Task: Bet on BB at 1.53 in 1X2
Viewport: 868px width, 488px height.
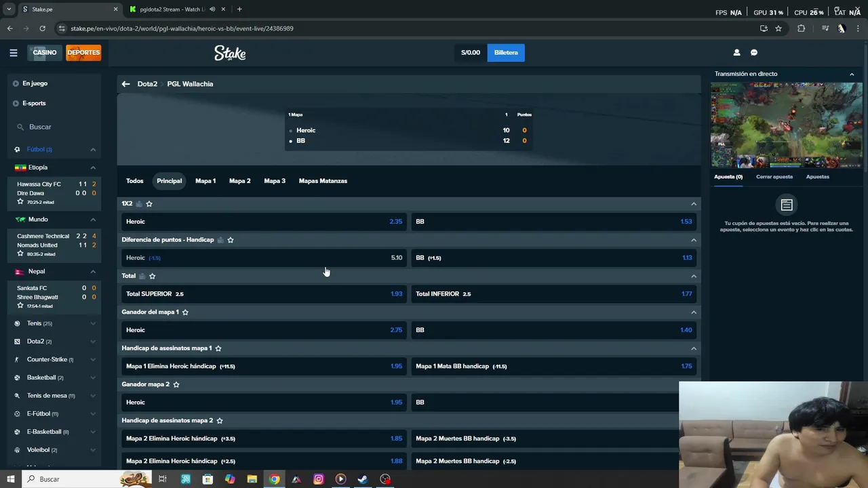Action: [x=553, y=222]
